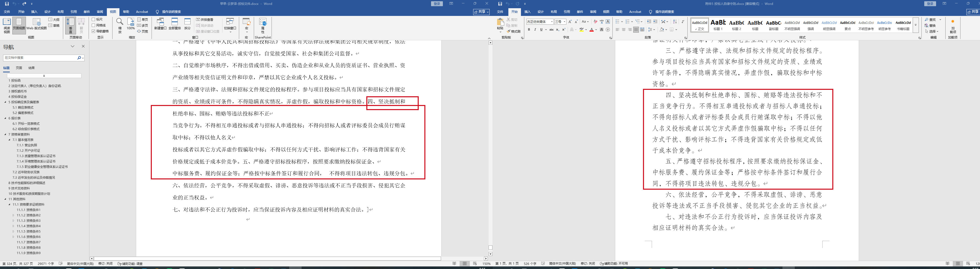
Task: Click the Increase Indent icon
Action: point(655,22)
